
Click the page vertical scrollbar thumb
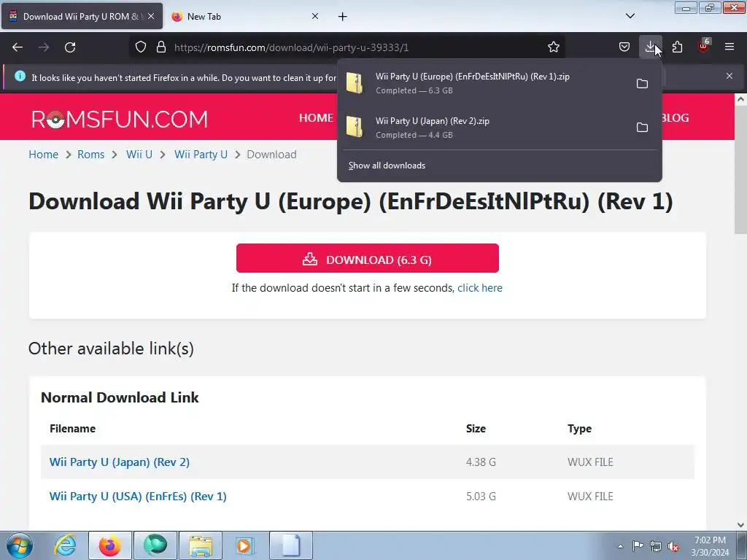pyautogui.click(x=740, y=169)
